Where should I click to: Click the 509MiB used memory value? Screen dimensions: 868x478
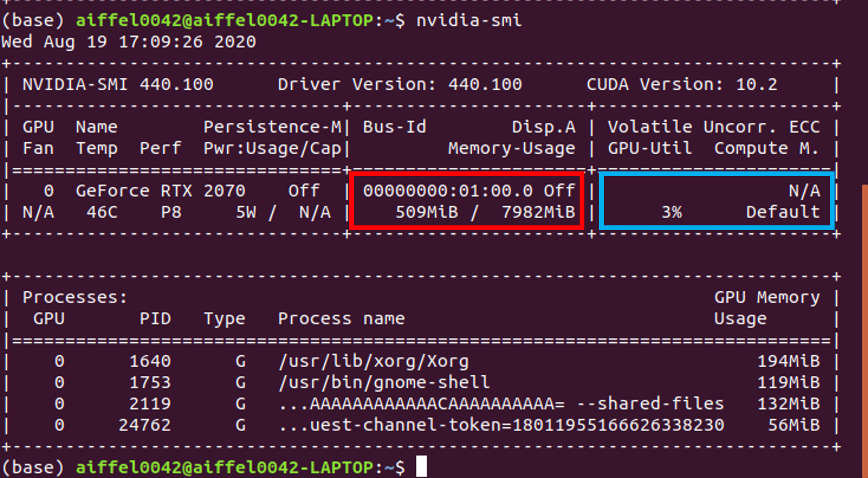pyautogui.click(x=427, y=212)
